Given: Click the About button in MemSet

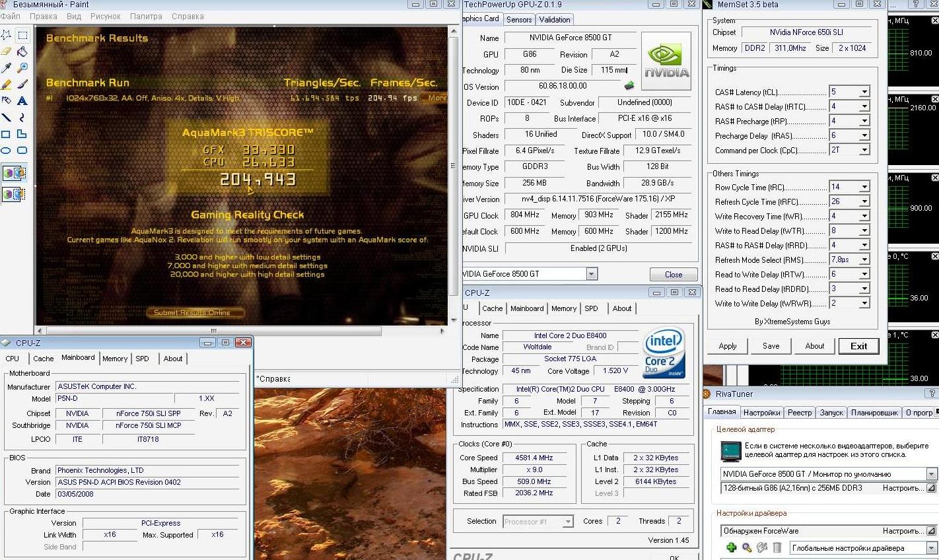Looking at the screenshot, I should pos(814,346).
